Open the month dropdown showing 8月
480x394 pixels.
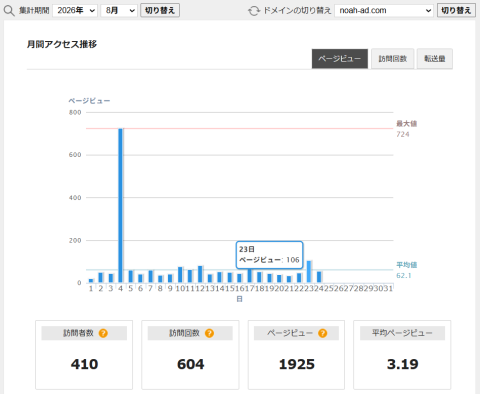click(119, 11)
